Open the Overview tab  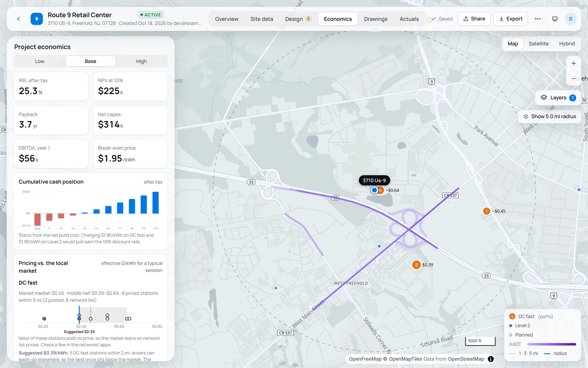click(227, 19)
